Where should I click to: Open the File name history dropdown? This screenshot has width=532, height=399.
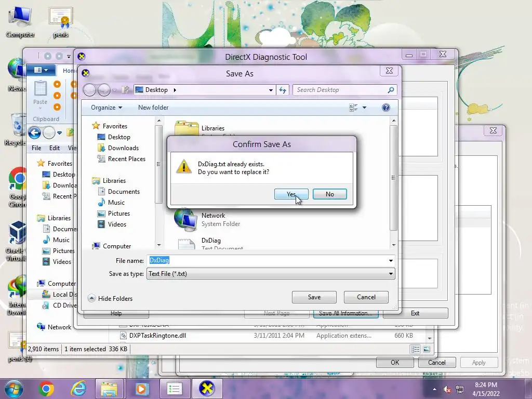391,261
